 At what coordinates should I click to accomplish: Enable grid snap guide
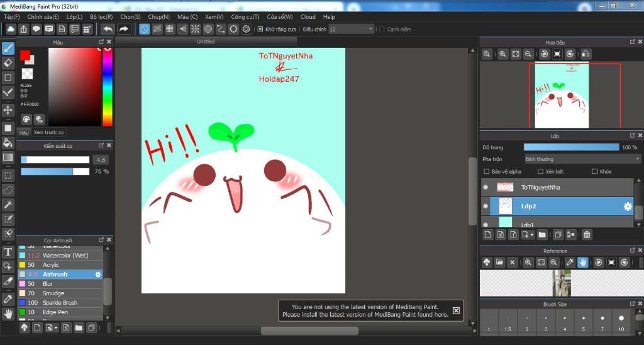point(170,29)
